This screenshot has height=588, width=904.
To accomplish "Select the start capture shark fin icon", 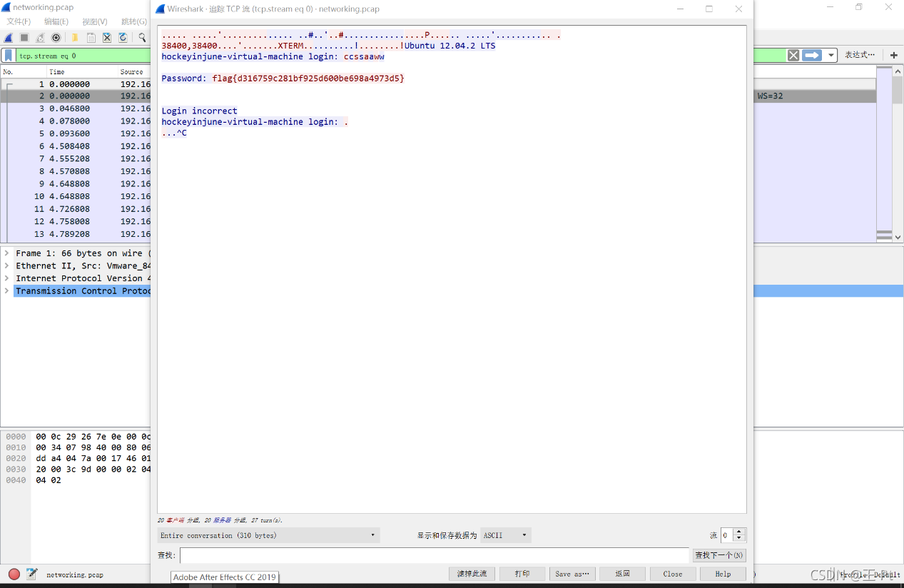I will click(9, 37).
